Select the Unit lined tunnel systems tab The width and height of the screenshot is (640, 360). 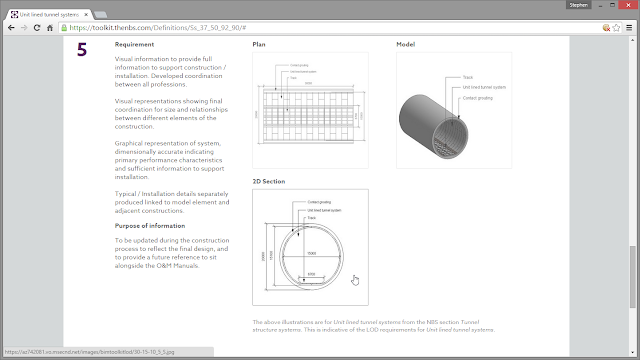tap(49, 14)
